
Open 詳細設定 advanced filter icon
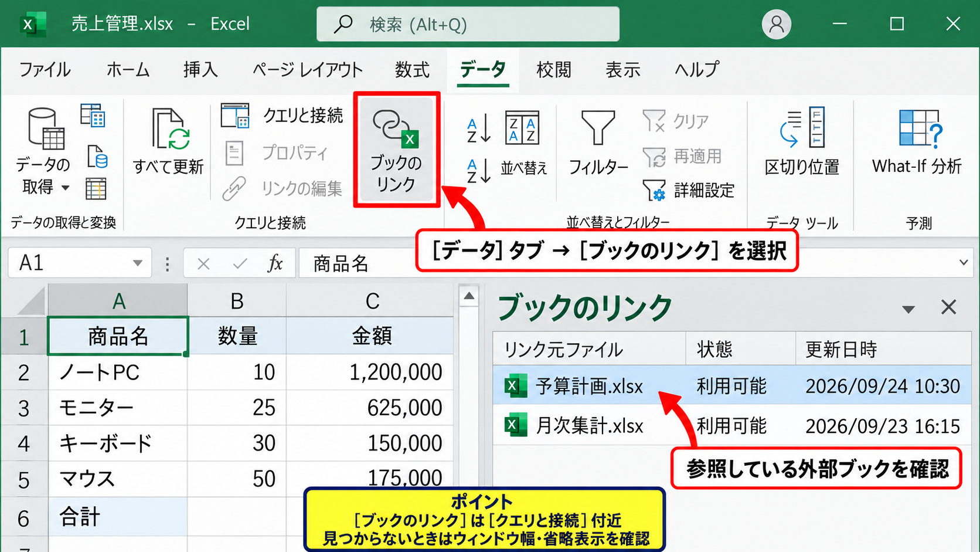(x=654, y=191)
